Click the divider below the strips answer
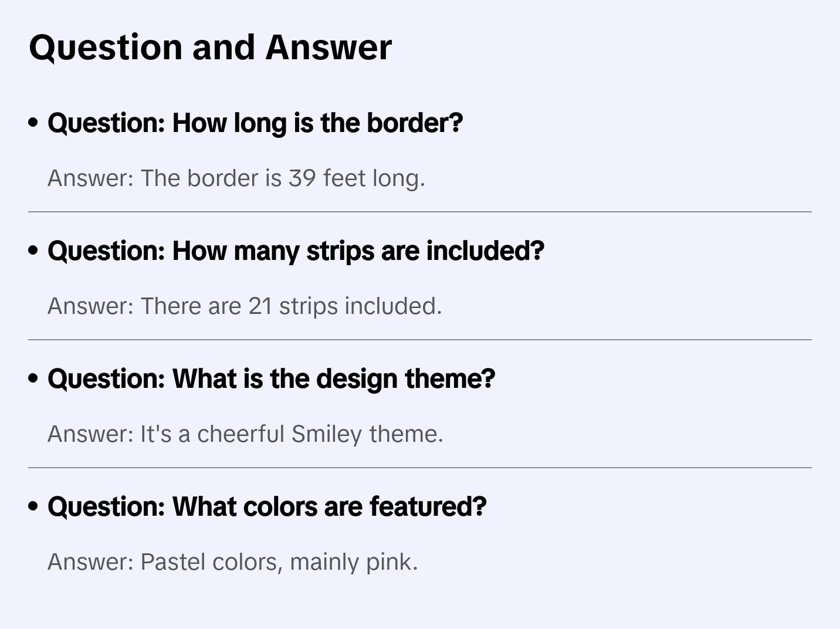The width and height of the screenshot is (840, 629). (420, 340)
